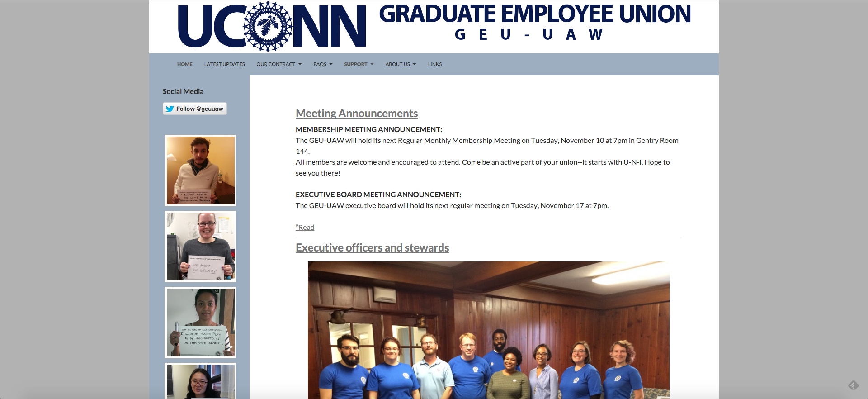The height and width of the screenshot is (399, 868).
Task: Open the Meeting Announcements heading link
Action: (357, 113)
